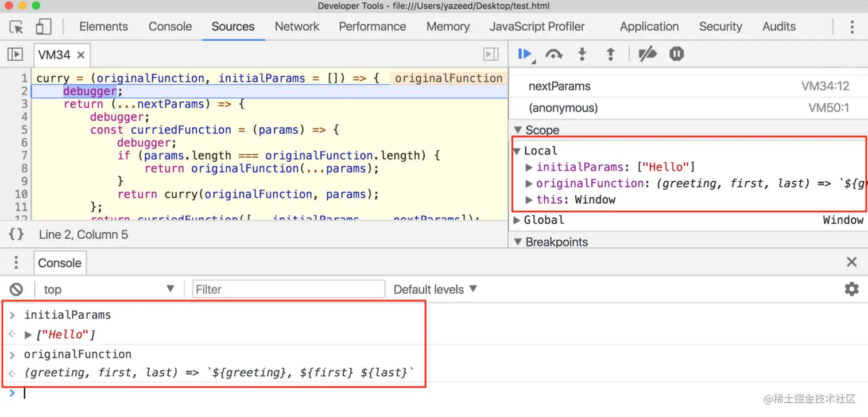Step into next function call

[582, 54]
